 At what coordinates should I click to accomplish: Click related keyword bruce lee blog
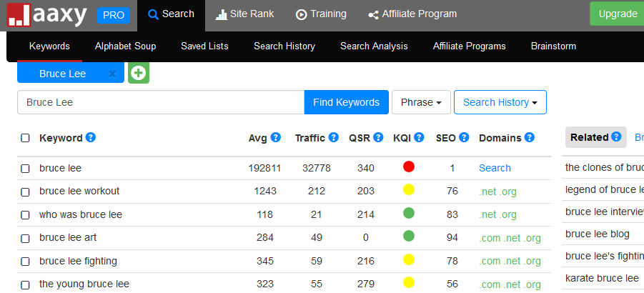click(x=597, y=234)
